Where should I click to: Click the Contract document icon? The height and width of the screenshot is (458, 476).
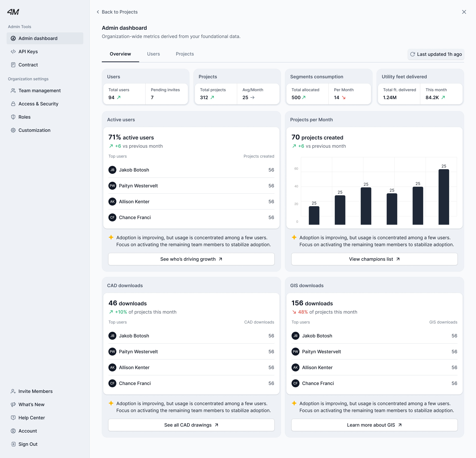pyautogui.click(x=13, y=65)
